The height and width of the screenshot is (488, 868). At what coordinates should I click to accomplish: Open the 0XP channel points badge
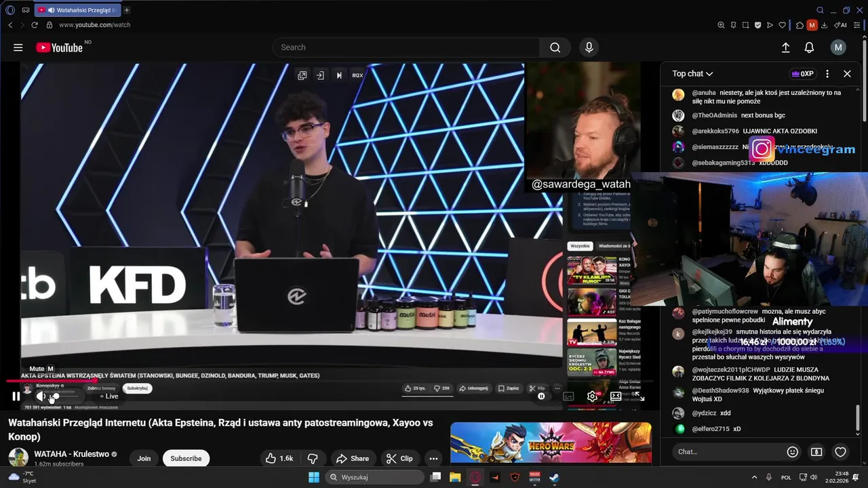click(802, 74)
